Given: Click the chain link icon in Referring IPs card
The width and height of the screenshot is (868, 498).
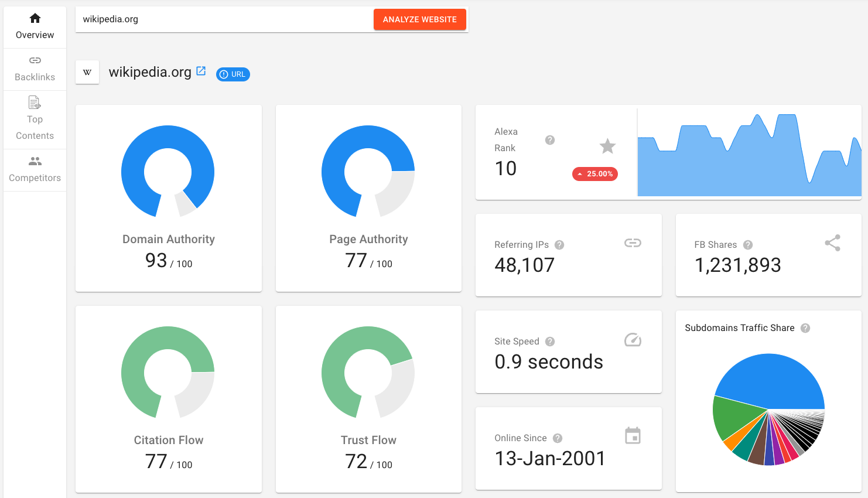Looking at the screenshot, I should click(633, 243).
